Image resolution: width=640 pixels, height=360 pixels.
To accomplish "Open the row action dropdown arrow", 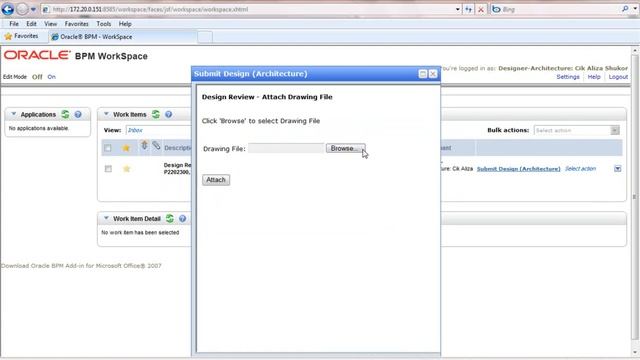I will pos(618,169).
